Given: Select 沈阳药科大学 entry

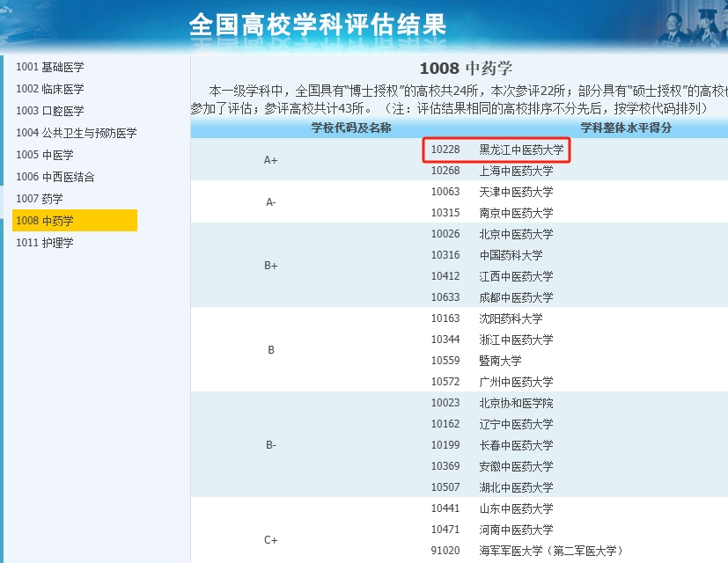Looking at the screenshot, I should point(511,318).
